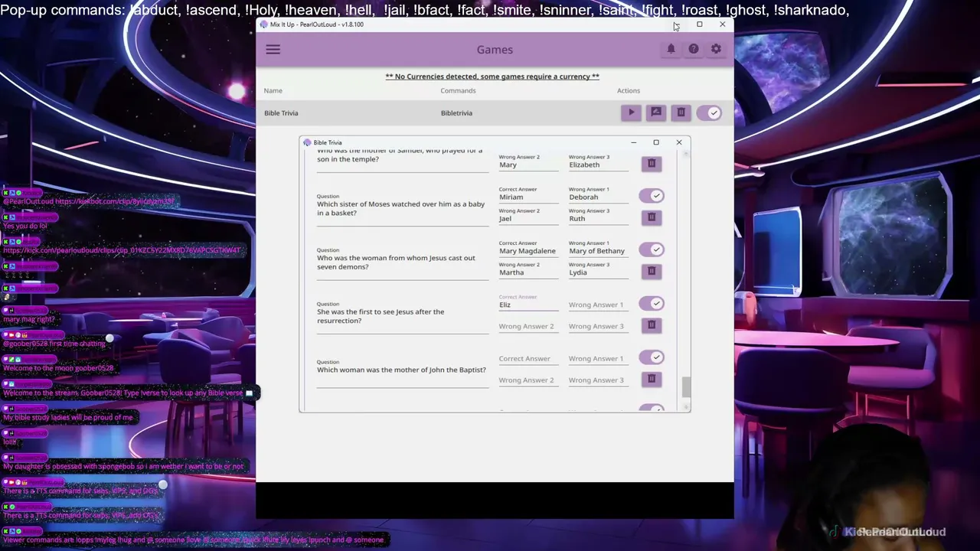Toggle the John the Baptist question switch
This screenshot has height=551, width=980.
652,357
